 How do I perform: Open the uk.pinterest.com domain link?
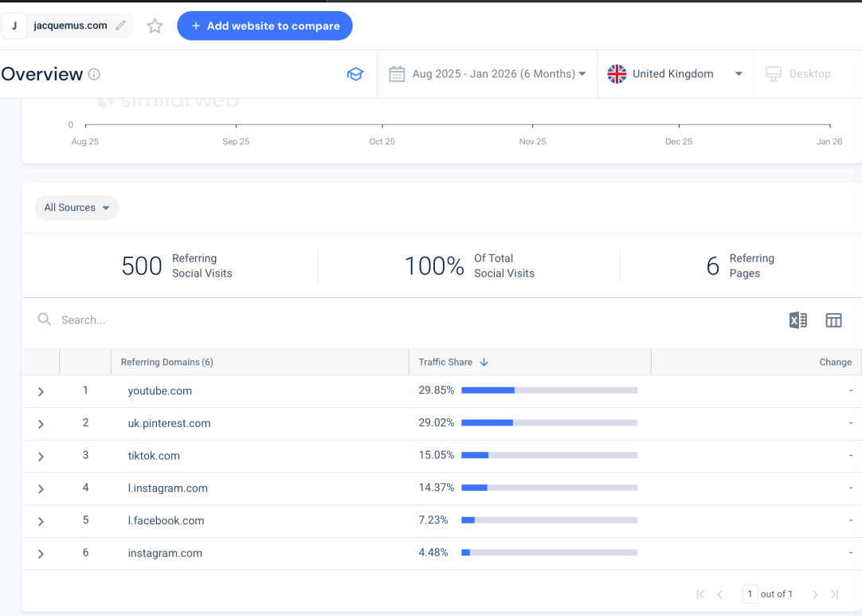pos(169,424)
